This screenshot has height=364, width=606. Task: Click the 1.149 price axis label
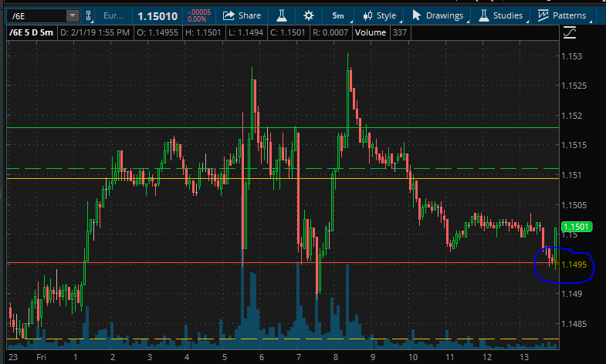coord(571,294)
